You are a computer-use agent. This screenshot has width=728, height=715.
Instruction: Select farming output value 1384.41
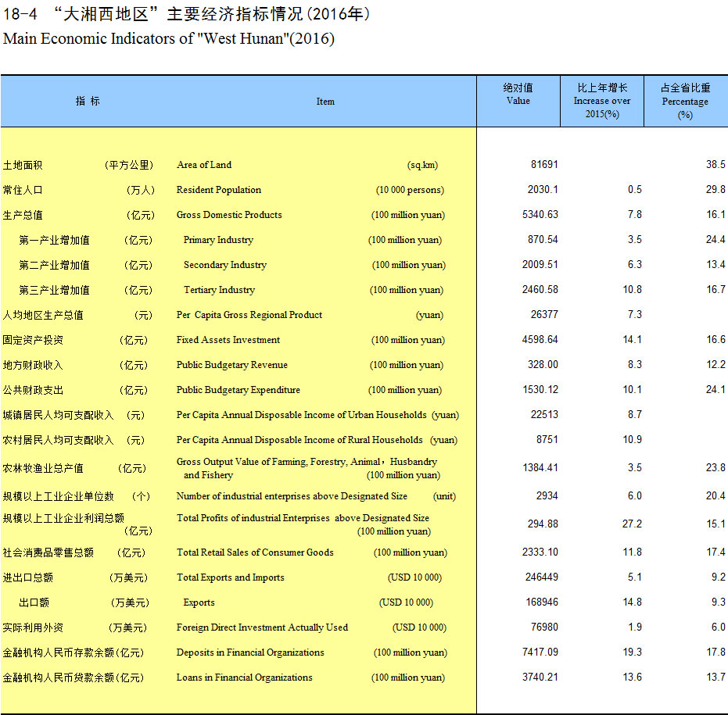coord(540,468)
